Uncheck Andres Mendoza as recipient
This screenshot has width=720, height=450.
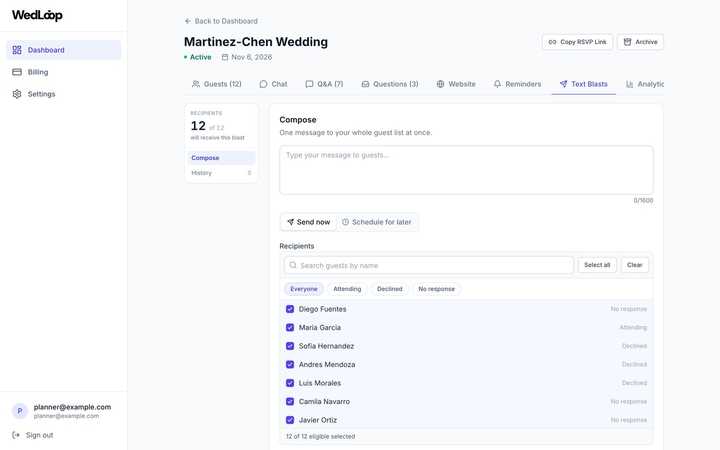(x=290, y=364)
